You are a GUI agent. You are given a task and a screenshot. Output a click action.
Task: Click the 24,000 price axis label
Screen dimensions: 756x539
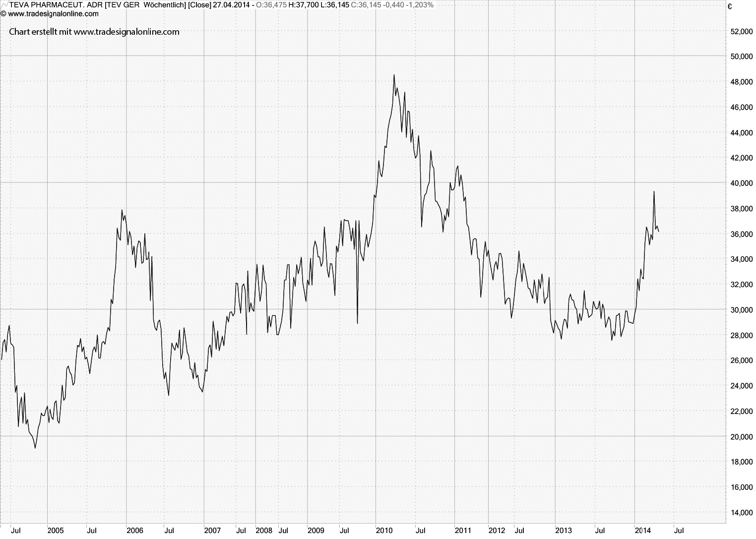pos(742,386)
